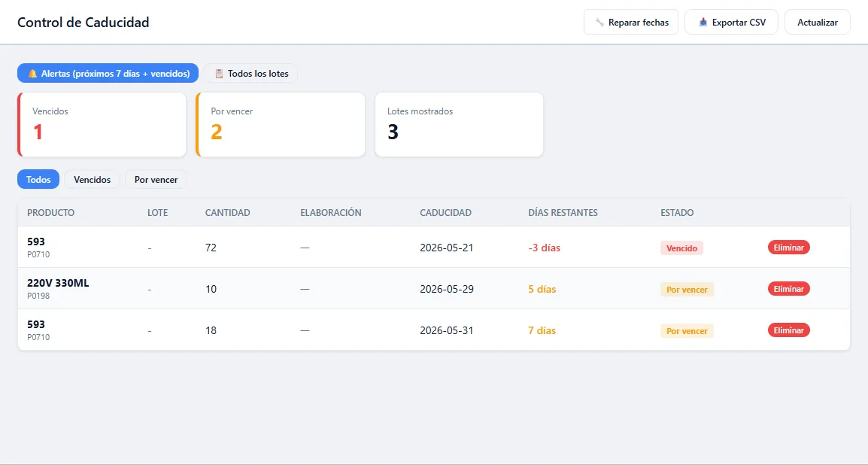Click the wrench icon in Reparar fechas
The height and width of the screenshot is (465, 868).
599,23
